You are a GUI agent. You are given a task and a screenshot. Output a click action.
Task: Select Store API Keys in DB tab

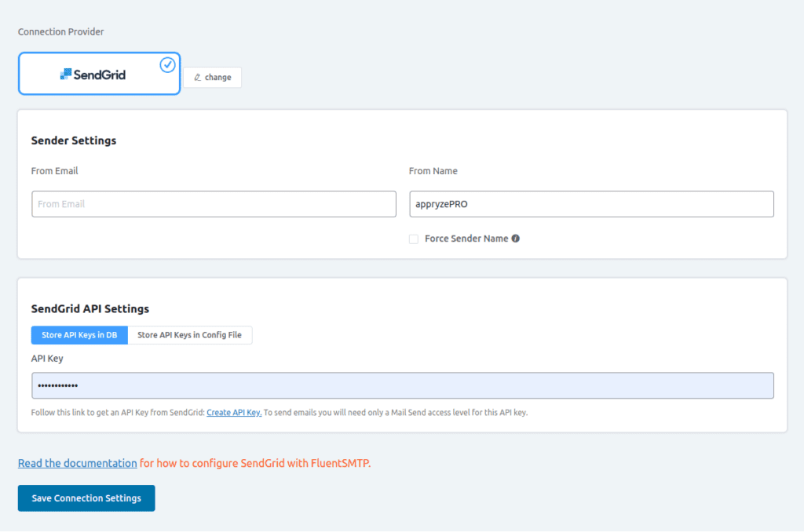pos(79,335)
